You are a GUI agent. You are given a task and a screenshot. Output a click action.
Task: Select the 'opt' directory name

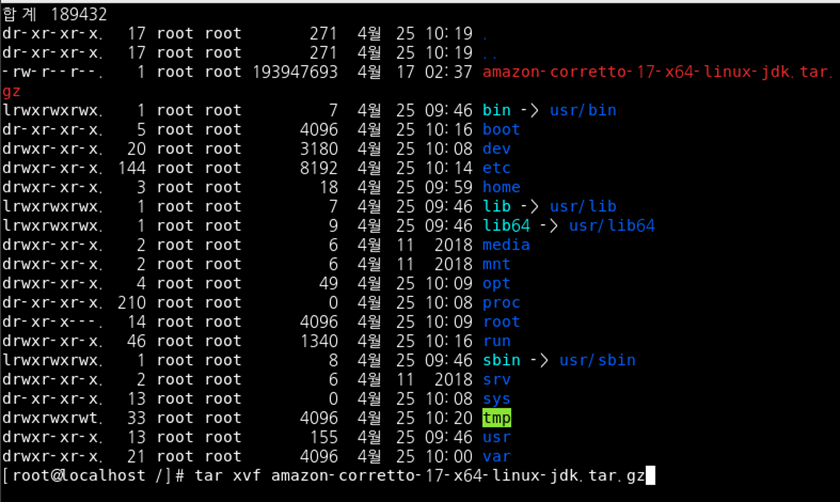point(497,283)
